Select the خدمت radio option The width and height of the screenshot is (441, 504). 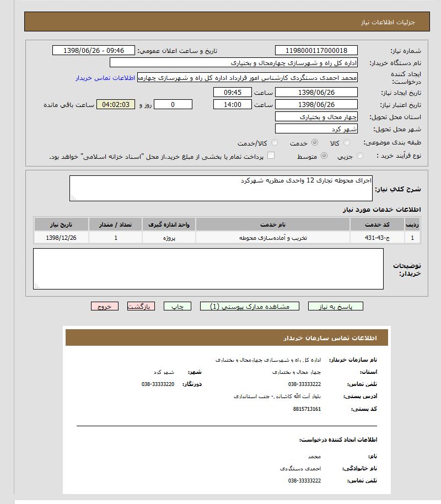315,143
